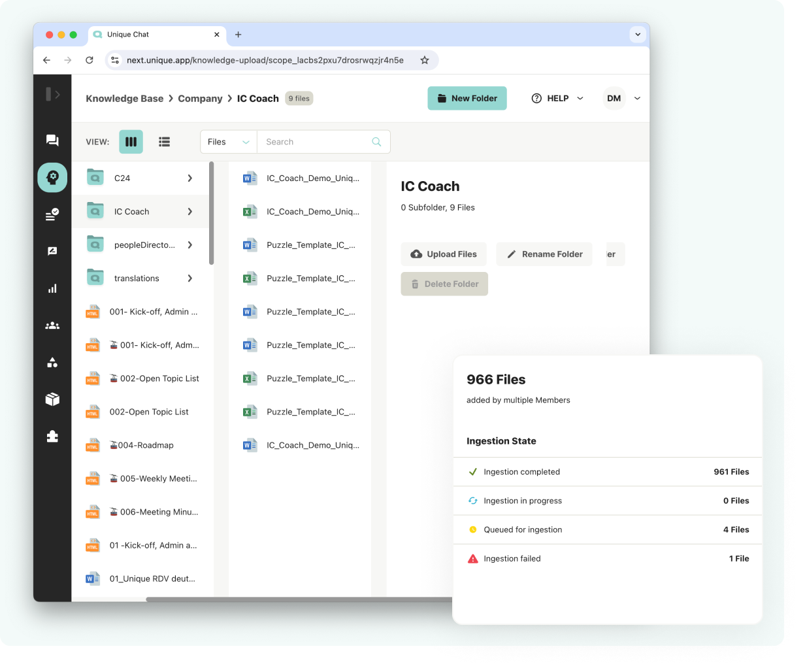
Task: Click the vertical scrollbar in folder column
Action: (x=211, y=213)
